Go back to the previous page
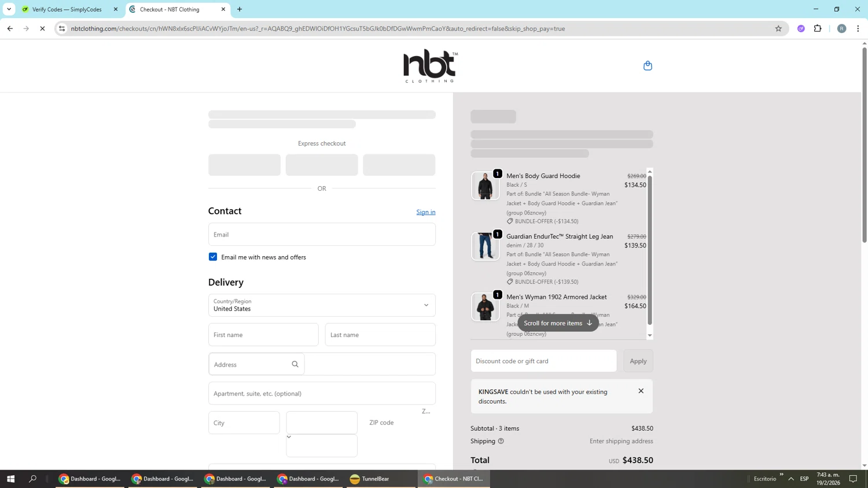This screenshot has height=488, width=868. 10,28
